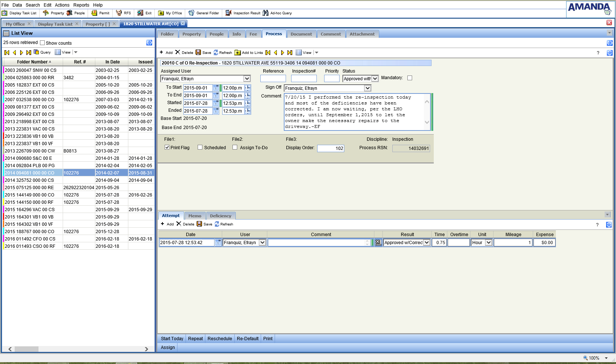This screenshot has width=616, height=364.
Task: Delete the process using the Delete icon
Action: tap(178, 52)
